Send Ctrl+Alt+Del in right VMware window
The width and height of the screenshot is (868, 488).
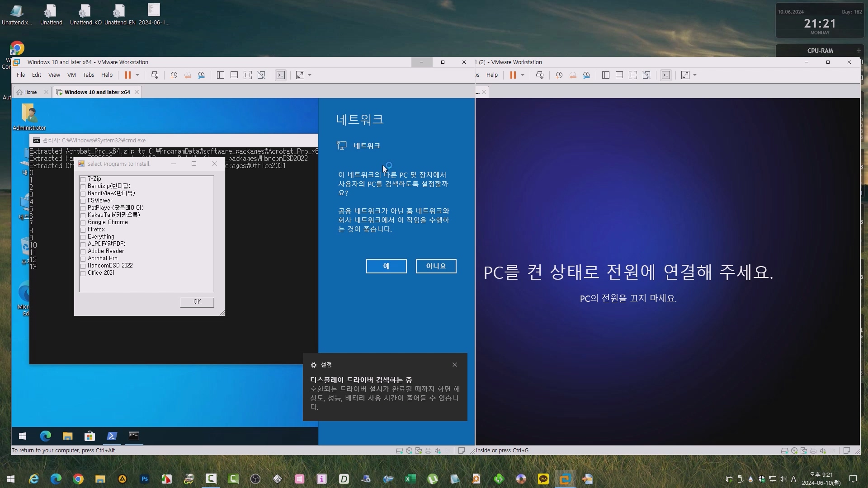pos(540,75)
